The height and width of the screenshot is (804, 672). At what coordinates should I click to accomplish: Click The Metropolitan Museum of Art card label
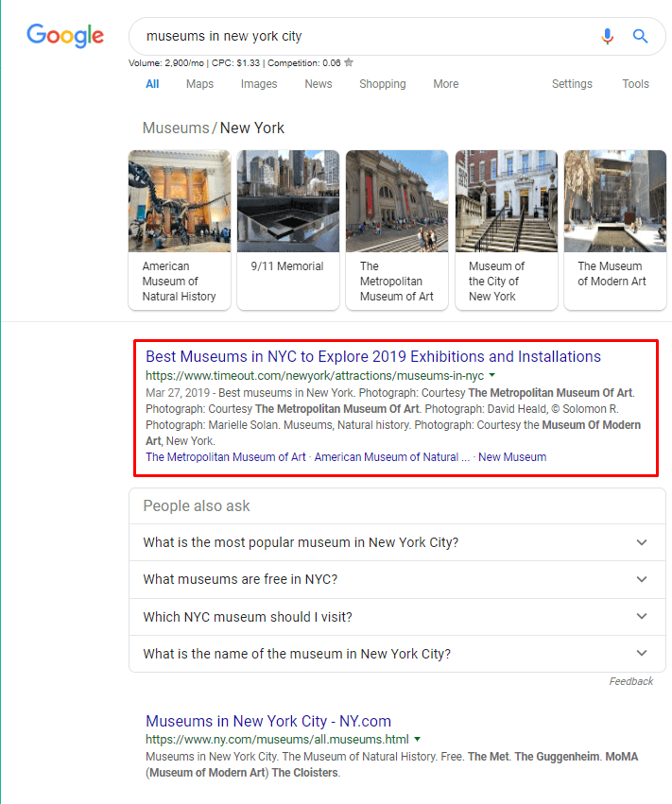(397, 281)
